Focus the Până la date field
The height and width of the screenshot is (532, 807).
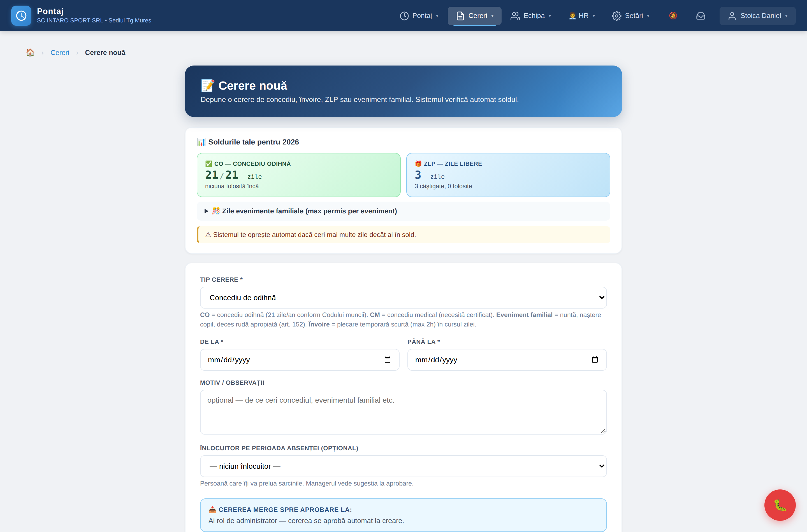[x=507, y=360]
